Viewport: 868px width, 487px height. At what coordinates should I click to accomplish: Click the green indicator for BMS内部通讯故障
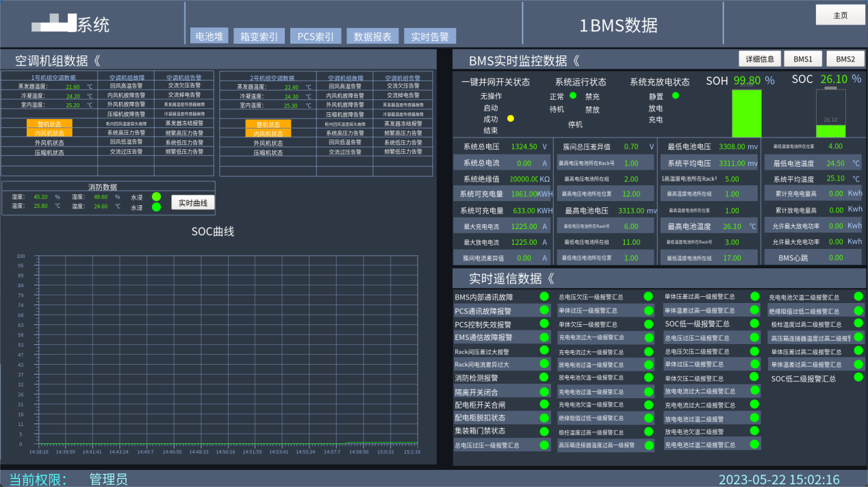click(x=544, y=297)
